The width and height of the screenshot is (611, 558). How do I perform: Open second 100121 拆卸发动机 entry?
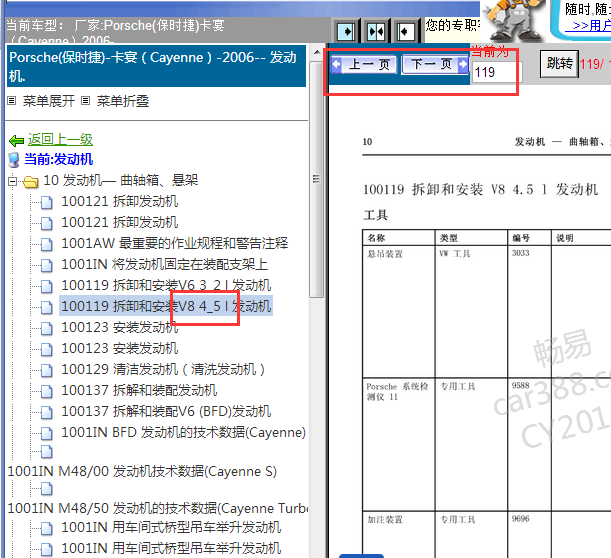tap(120, 222)
